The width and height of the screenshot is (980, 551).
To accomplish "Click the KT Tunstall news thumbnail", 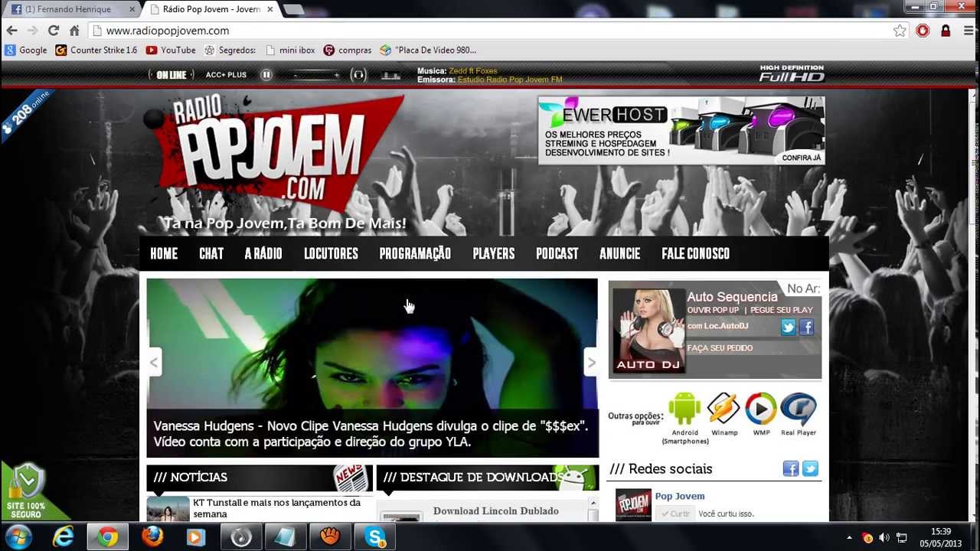I will coord(168,509).
